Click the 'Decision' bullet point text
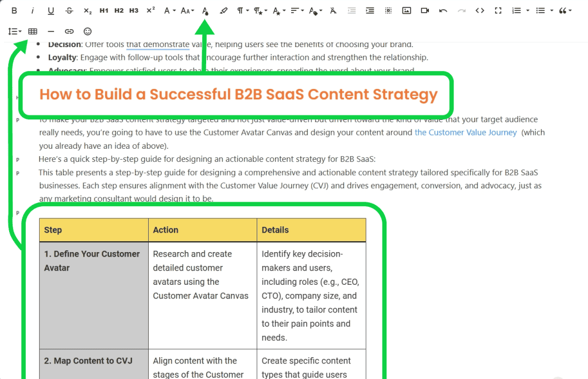 pos(230,45)
